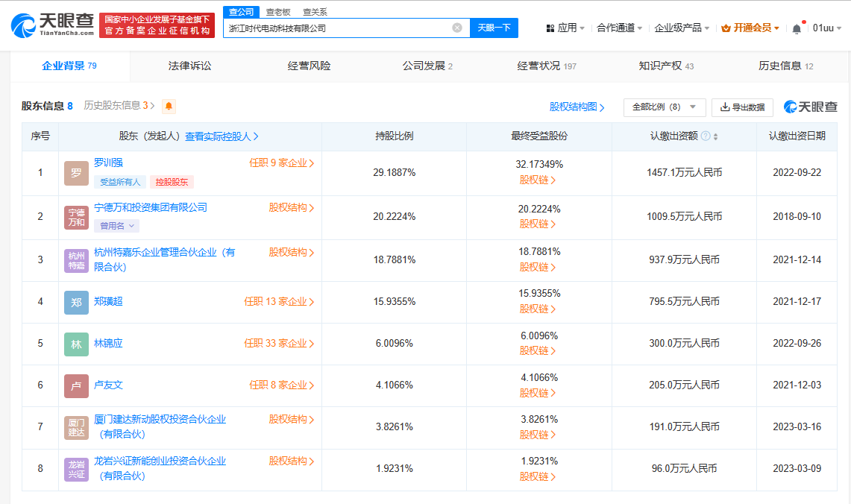
Task: Open shareholder 林锦应 profile
Action: pos(108,344)
